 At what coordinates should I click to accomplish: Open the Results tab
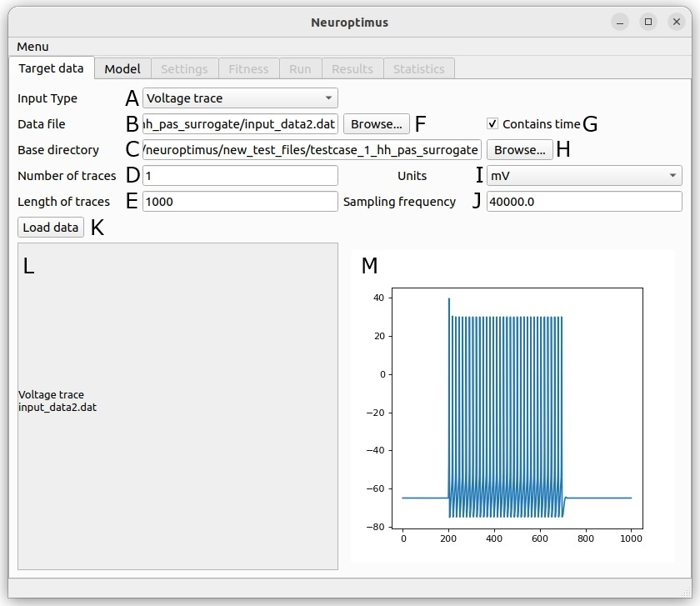pyautogui.click(x=352, y=69)
